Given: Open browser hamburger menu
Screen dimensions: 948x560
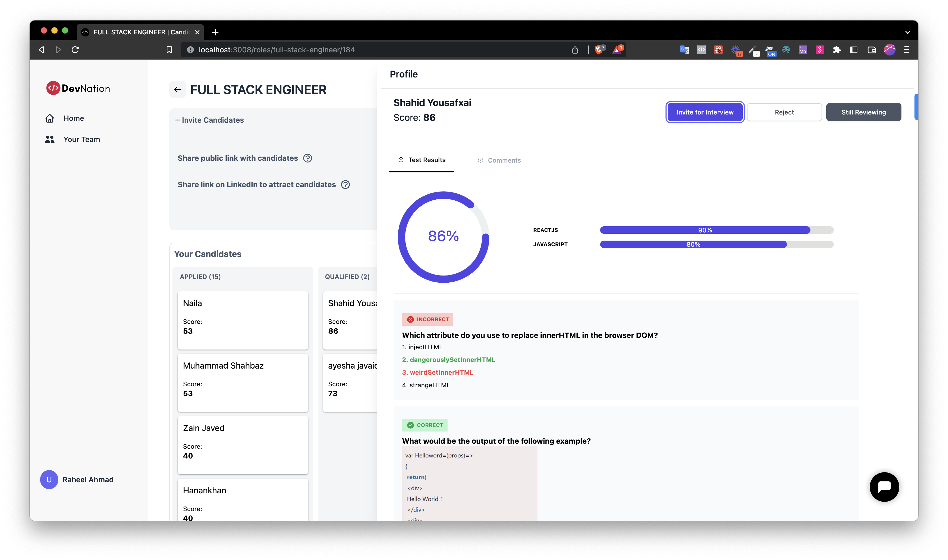Looking at the screenshot, I should coord(906,50).
